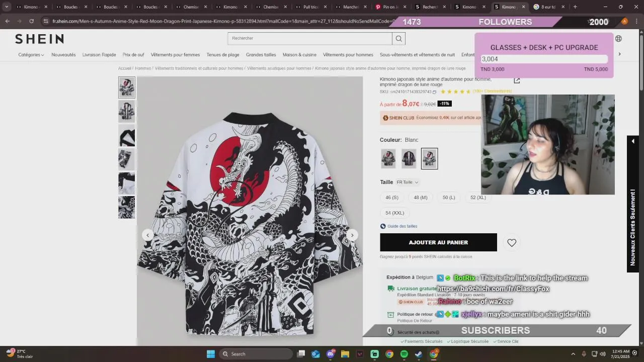Select size 54 (XXL)
This screenshot has height=362, width=644.
(x=395, y=213)
